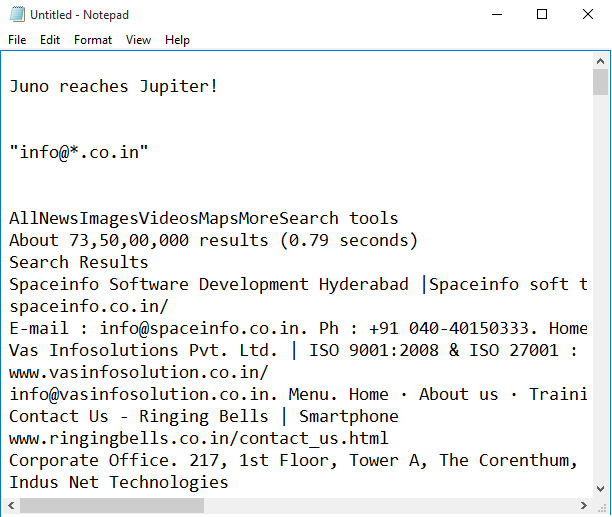Viewport: 612px width, 517px height.
Task: Click the 'Search Results' line
Action: pyautogui.click(x=79, y=262)
